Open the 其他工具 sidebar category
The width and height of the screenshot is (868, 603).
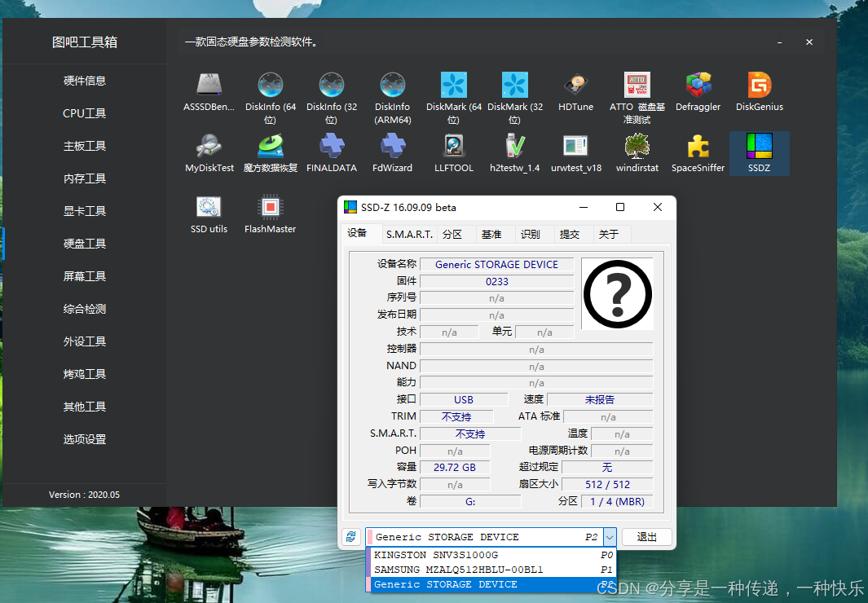coord(84,407)
